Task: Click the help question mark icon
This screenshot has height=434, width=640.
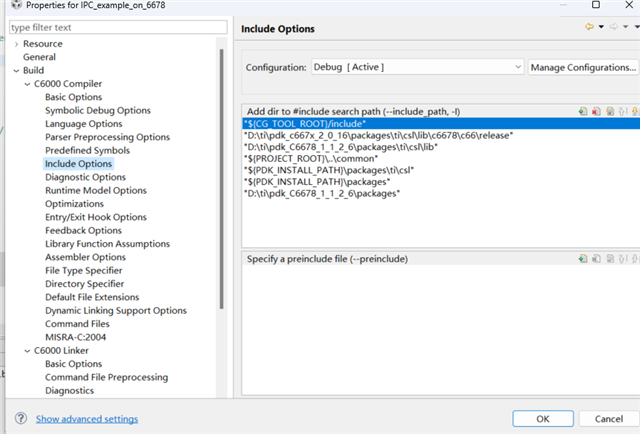Action: (21, 418)
